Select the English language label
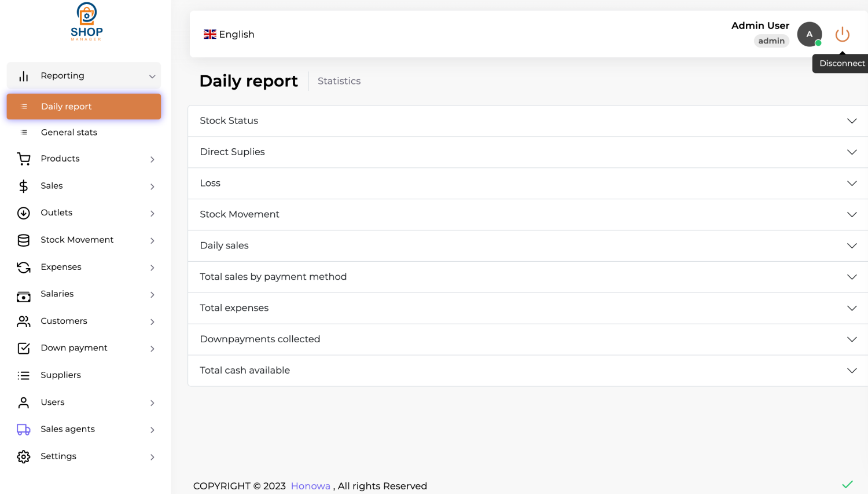 (x=237, y=34)
